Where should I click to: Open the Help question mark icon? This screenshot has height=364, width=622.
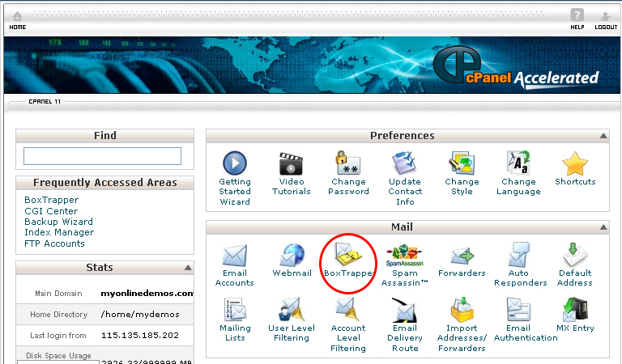pos(577,15)
